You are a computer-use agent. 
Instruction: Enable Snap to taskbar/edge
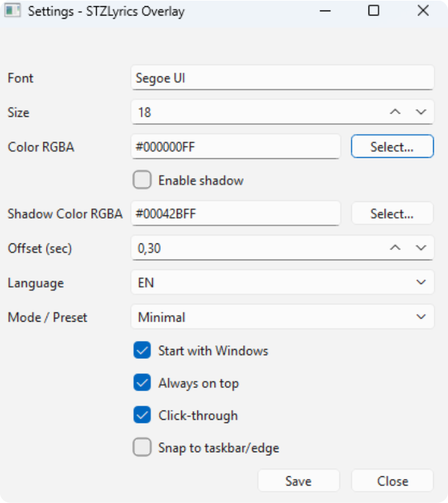pos(142,448)
